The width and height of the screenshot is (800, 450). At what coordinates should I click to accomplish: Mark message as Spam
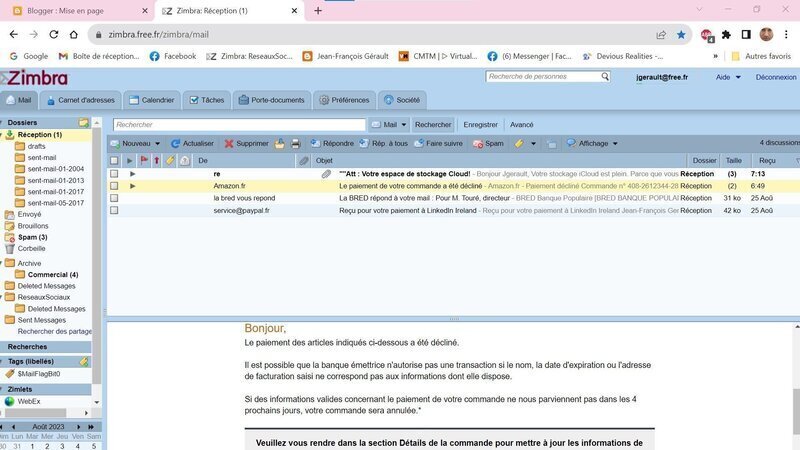[x=488, y=143]
